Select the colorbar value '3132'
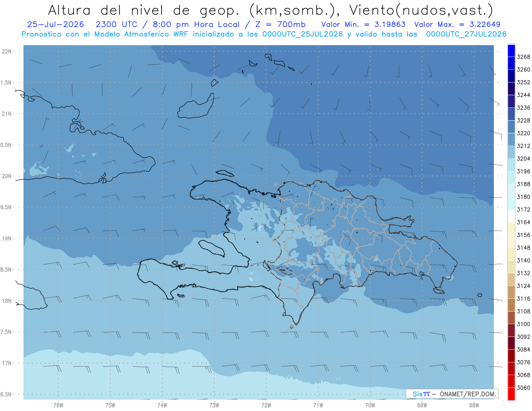Screen dimensions: 532x411 click(x=523, y=273)
